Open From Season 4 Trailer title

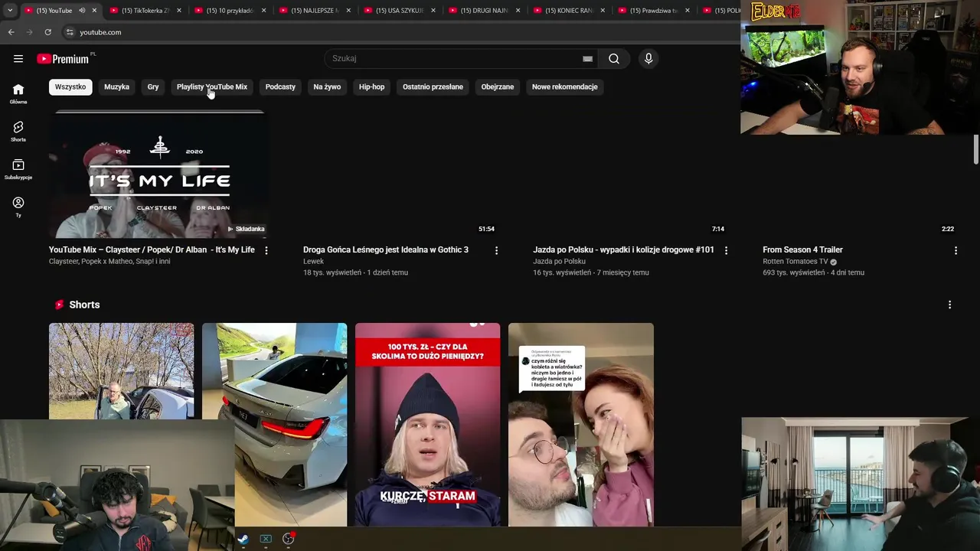802,249
